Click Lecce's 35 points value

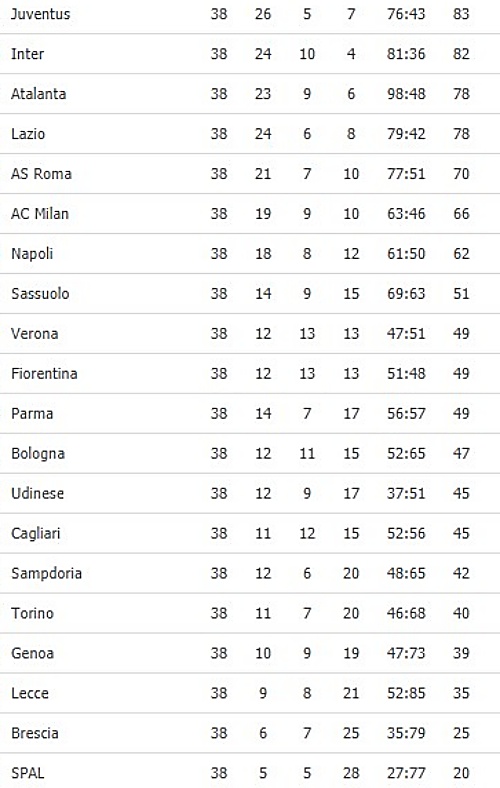pos(461,693)
